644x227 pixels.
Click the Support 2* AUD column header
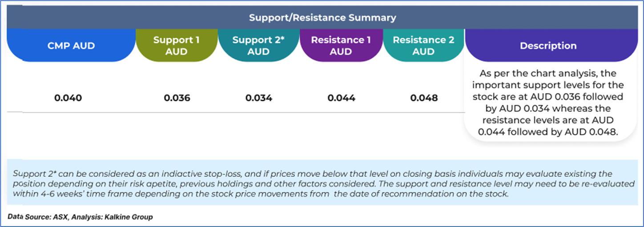click(x=258, y=46)
